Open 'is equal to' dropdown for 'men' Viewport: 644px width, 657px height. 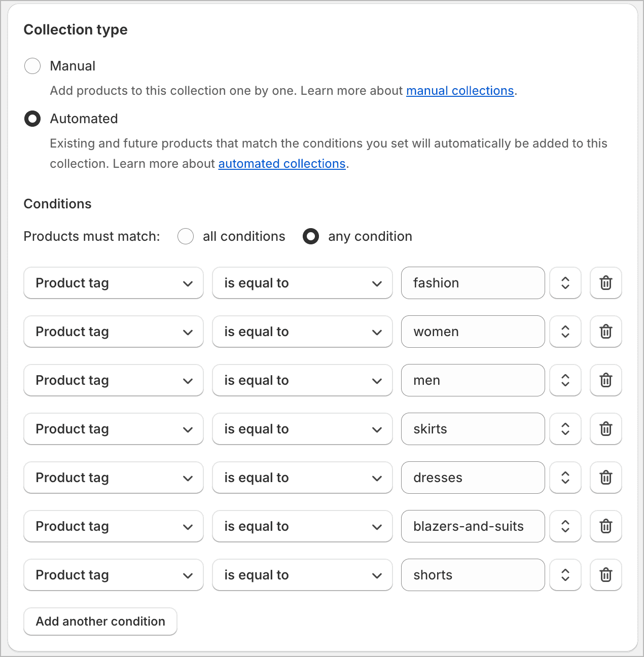coord(302,380)
